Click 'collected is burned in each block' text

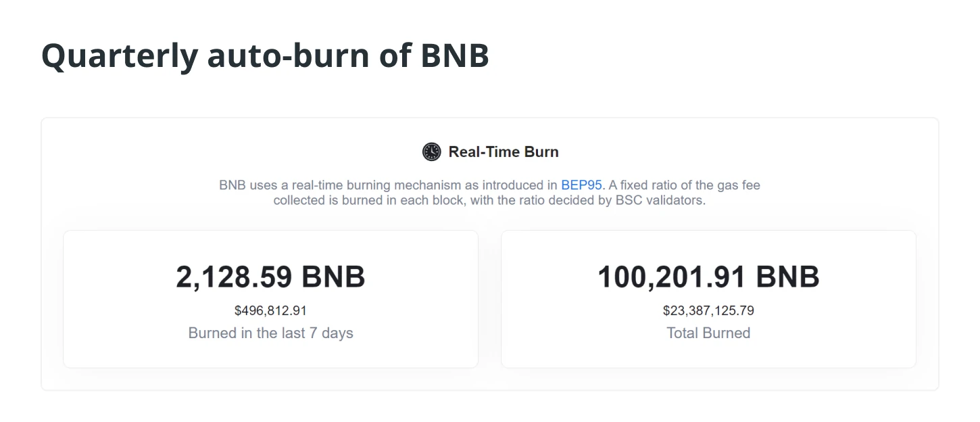[x=368, y=200]
